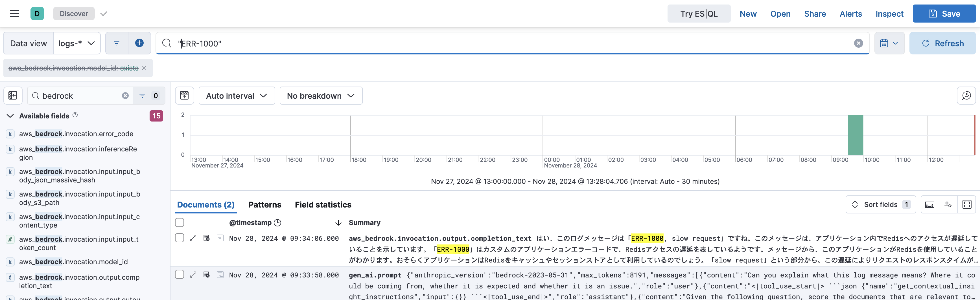View surrounding documents icon on the second row
Image resolution: width=980 pixels, height=300 pixels.
tap(207, 275)
